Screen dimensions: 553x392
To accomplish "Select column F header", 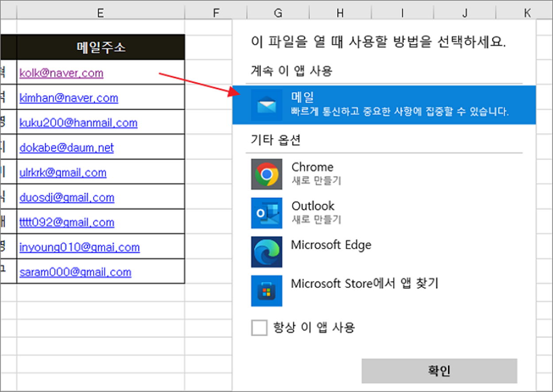I will pos(216,13).
